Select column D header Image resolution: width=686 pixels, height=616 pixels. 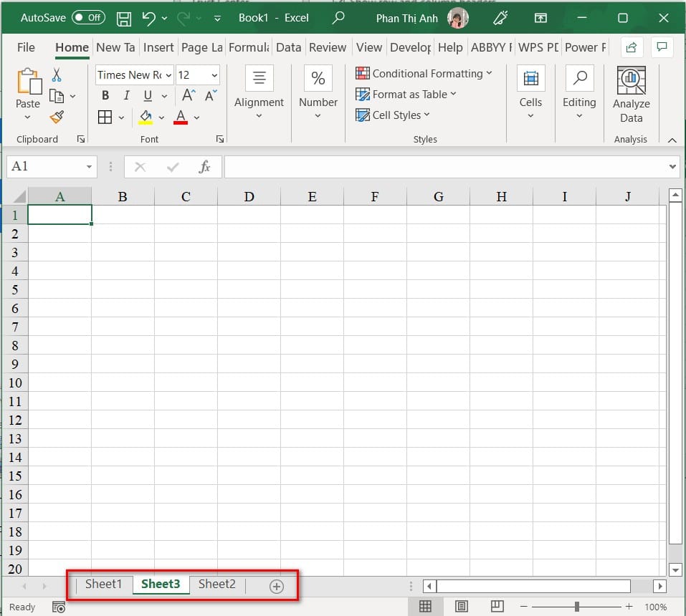(249, 197)
